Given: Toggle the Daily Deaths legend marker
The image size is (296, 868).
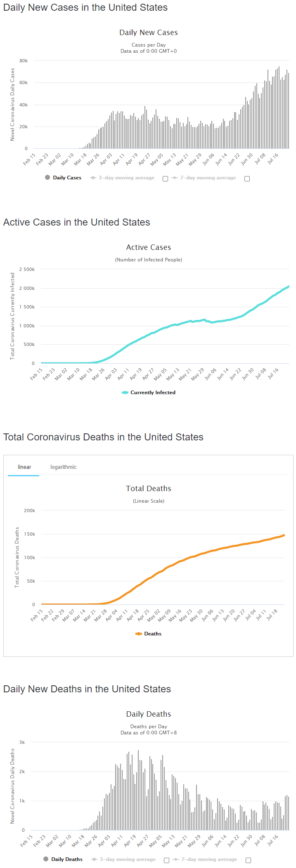Looking at the screenshot, I should pos(46,859).
